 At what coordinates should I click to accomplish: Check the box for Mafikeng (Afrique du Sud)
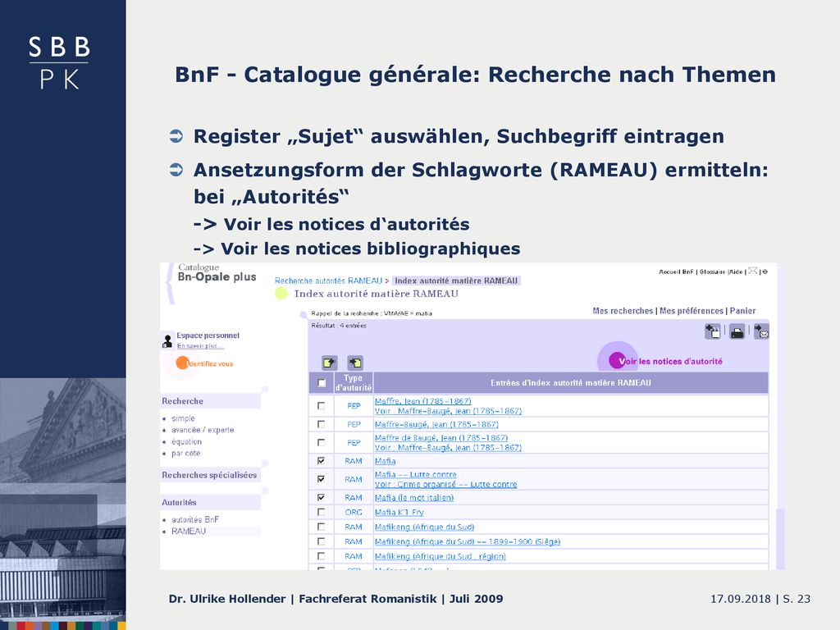[x=322, y=527]
